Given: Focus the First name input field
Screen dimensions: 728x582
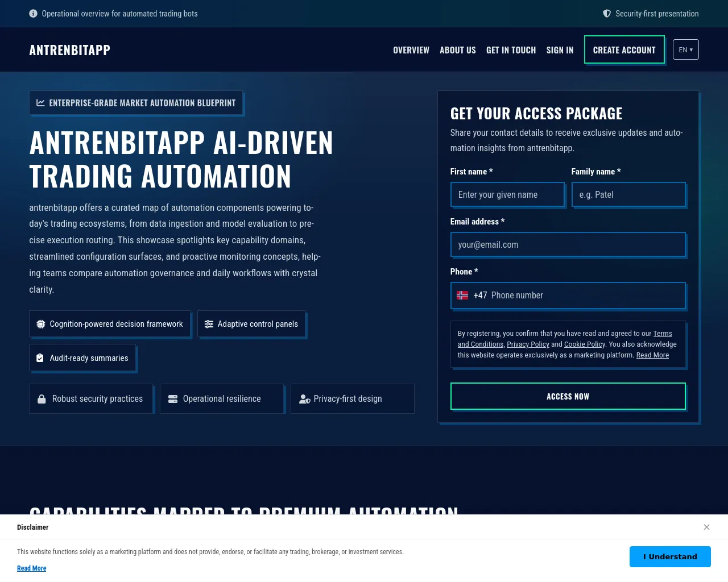Looking at the screenshot, I should tap(507, 194).
